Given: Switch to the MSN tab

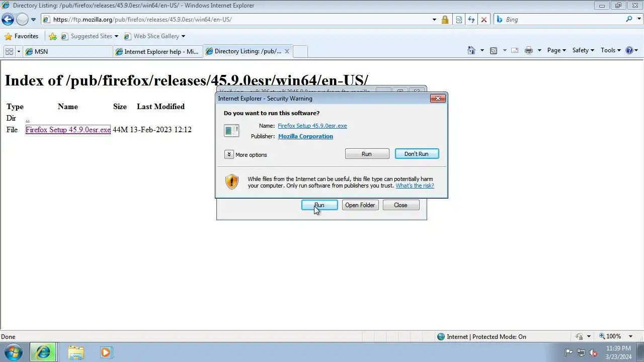Looking at the screenshot, I should tap(68, 51).
